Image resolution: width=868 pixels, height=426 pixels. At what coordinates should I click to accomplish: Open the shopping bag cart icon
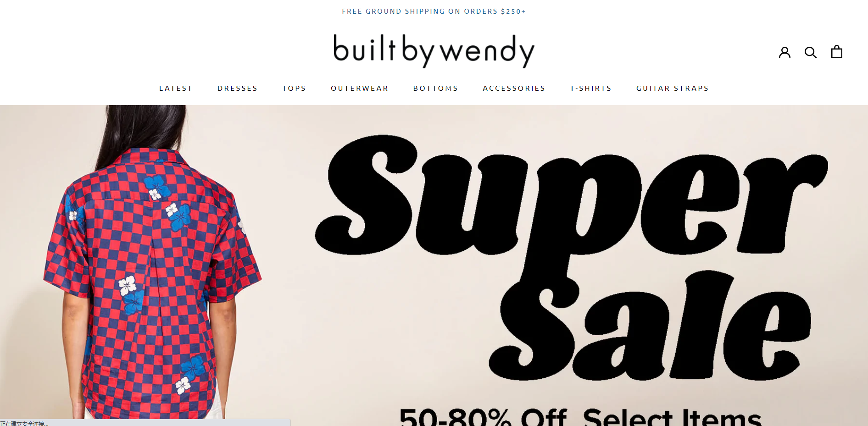(836, 52)
